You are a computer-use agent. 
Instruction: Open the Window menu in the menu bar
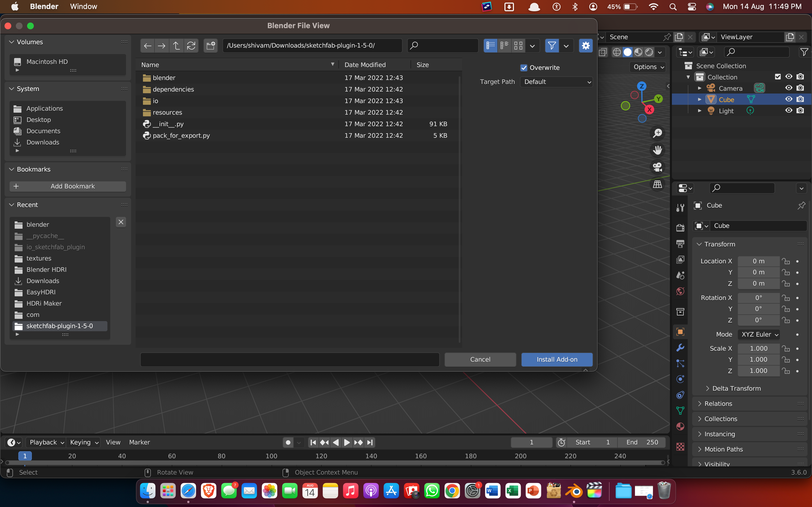point(83,6)
